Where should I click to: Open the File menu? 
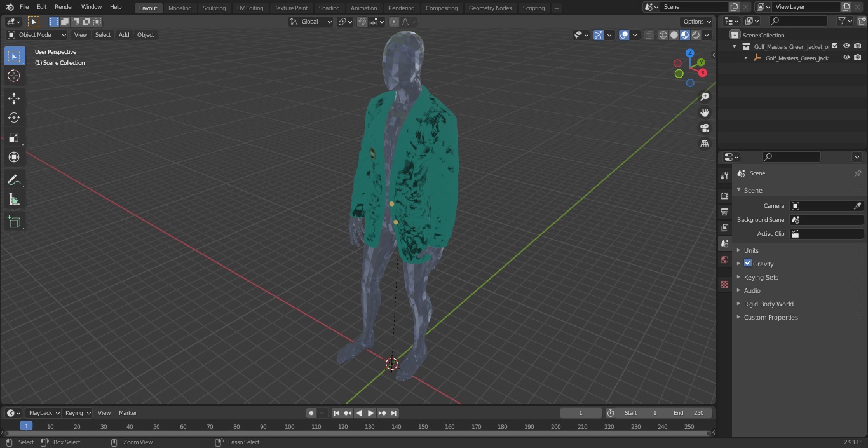pyautogui.click(x=24, y=7)
